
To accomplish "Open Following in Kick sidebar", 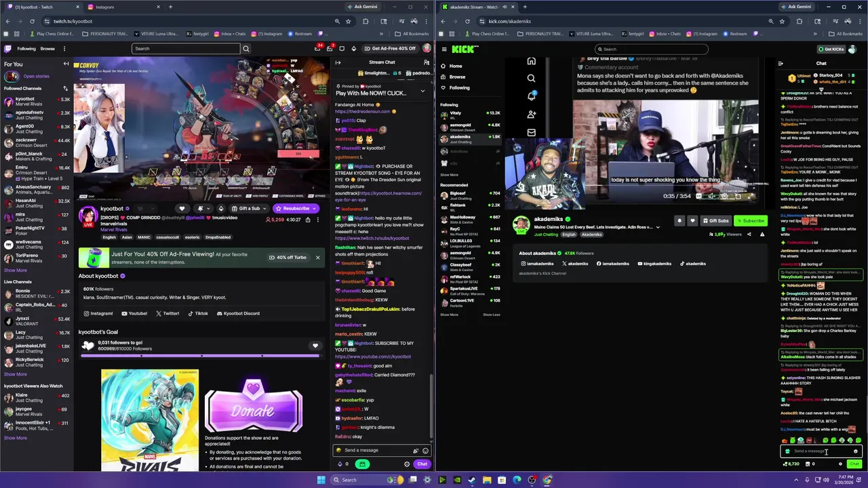I will [x=459, y=88].
